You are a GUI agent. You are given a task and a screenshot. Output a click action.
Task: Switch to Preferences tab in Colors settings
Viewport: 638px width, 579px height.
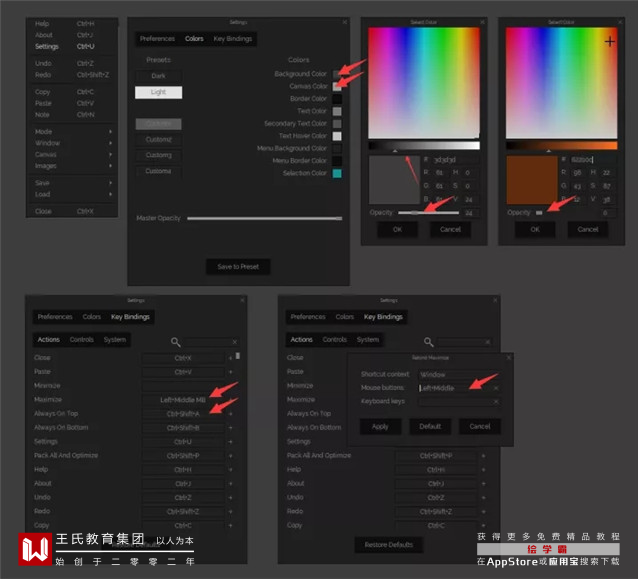(x=157, y=39)
